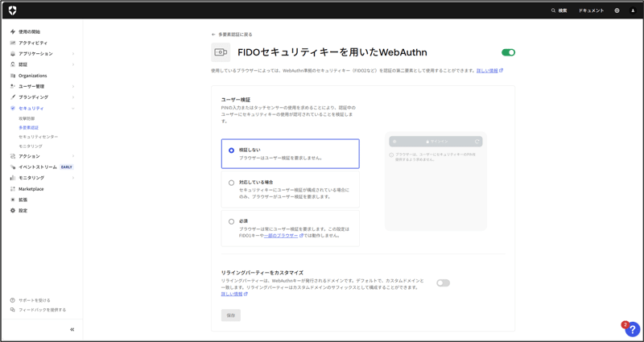Open 詳しい情報 link in the header description
Viewport: 644px width, 342px height.
[x=487, y=71]
